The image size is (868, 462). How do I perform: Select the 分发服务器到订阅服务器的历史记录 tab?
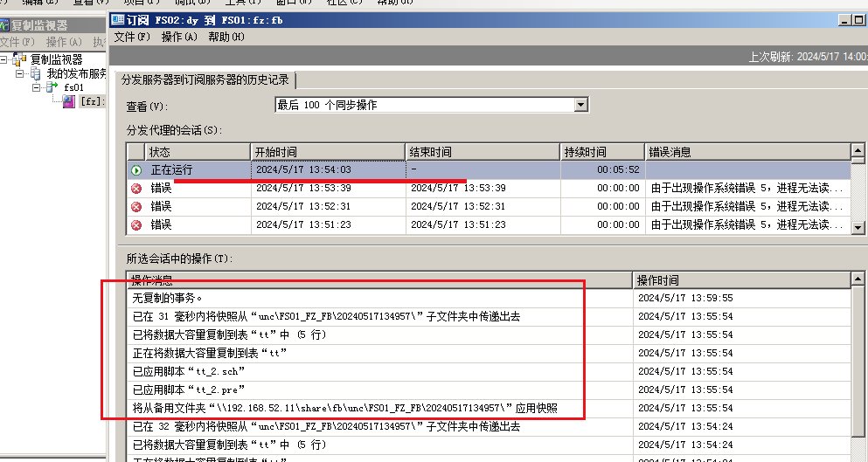[205, 79]
